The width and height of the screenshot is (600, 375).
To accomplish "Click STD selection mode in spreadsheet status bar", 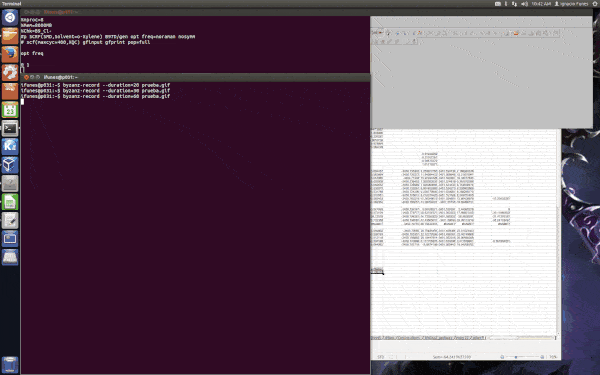I will point(381,357).
